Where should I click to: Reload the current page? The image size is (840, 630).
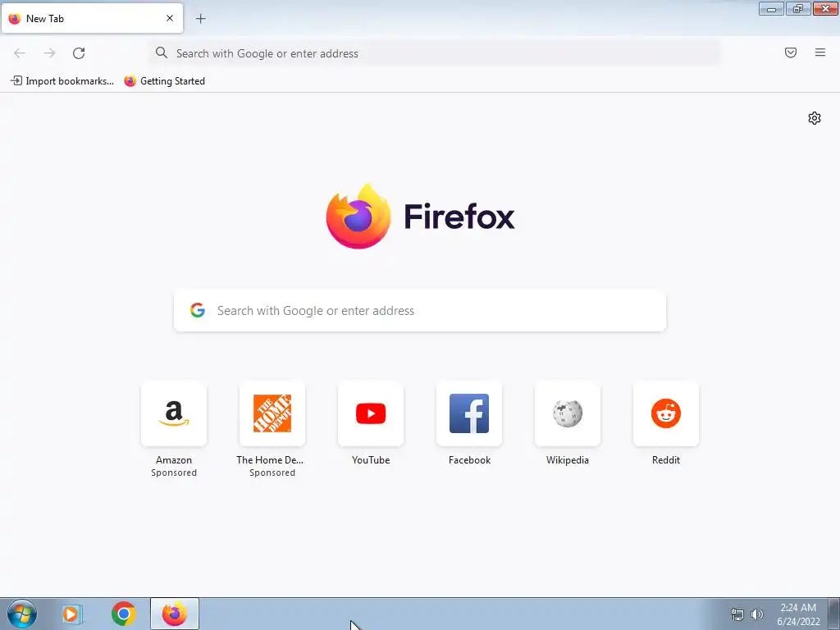point(79,53)
